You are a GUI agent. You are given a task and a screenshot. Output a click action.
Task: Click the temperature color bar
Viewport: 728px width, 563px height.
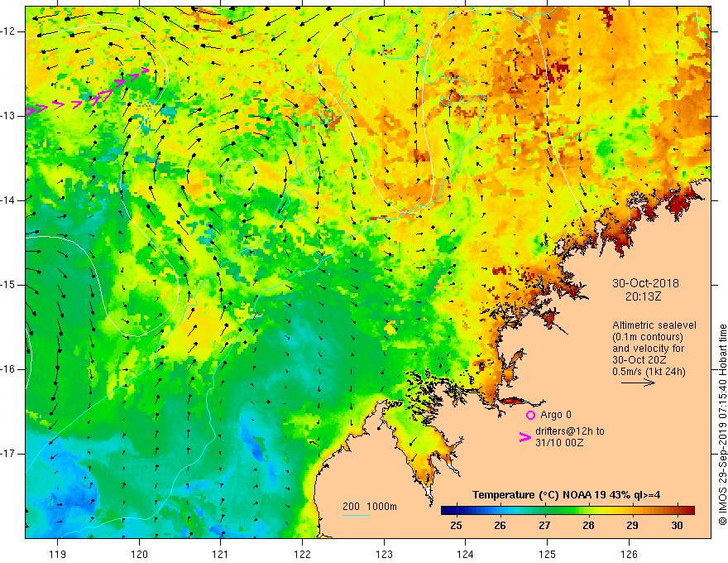tap(568, 511)
